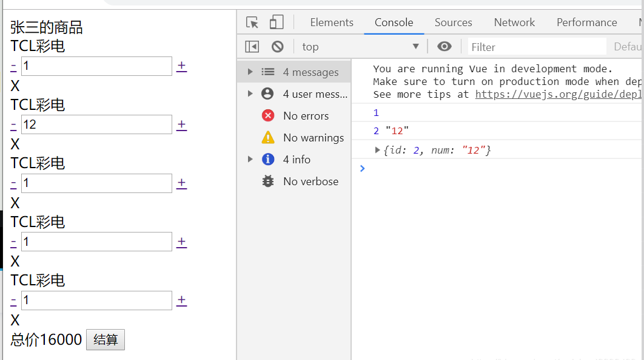Expand the 4 info group arrow

click(250, 159)
